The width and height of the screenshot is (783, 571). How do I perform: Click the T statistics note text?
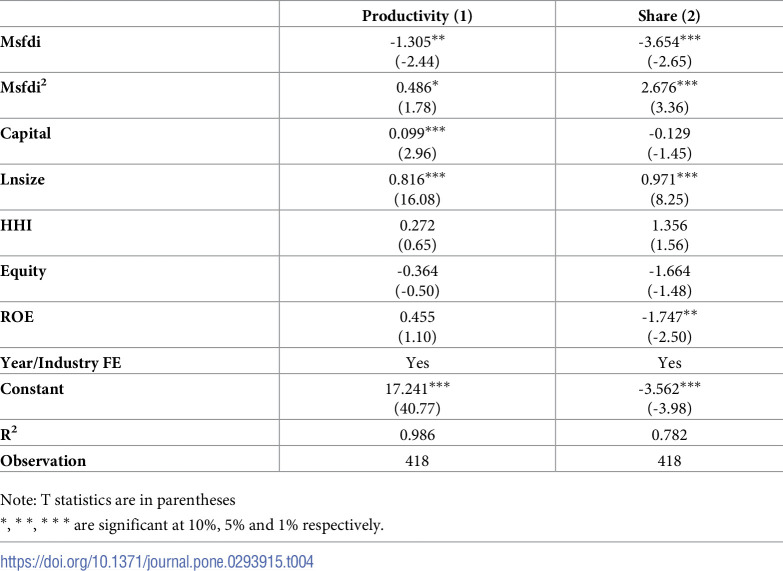[x=118, y=500]
